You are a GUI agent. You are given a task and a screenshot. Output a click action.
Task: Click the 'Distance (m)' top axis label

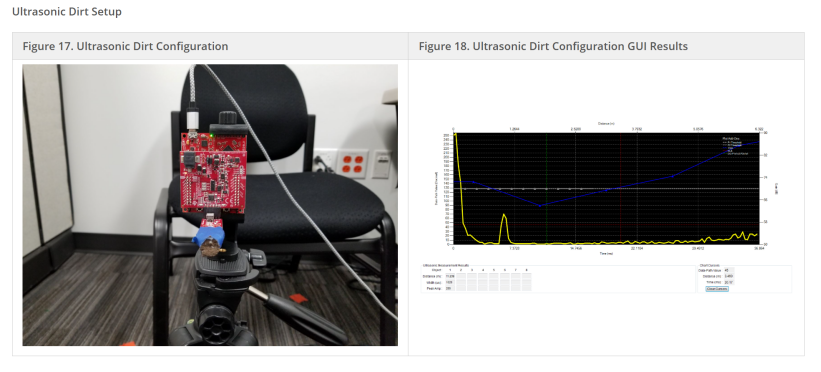point(606,124)
